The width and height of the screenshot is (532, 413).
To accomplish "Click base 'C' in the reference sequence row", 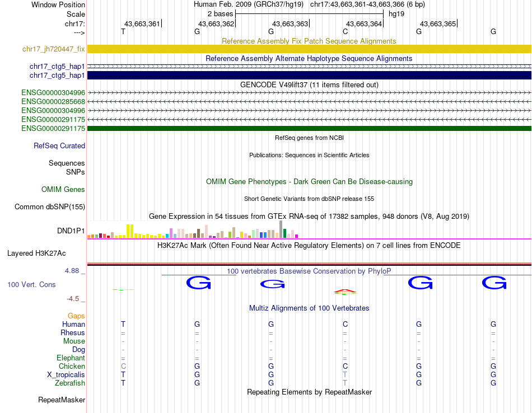I will 345,31.
